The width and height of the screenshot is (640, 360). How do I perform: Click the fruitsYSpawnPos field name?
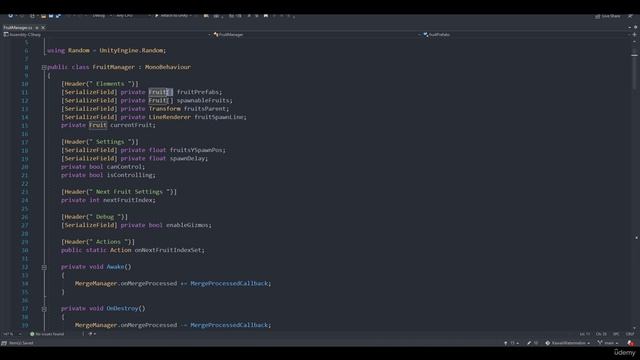click(196, 150)
